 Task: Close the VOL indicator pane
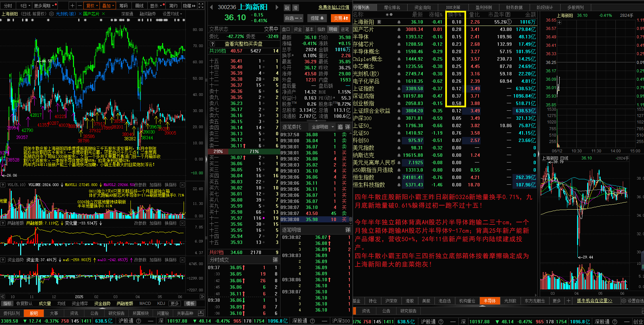[182, 185]
